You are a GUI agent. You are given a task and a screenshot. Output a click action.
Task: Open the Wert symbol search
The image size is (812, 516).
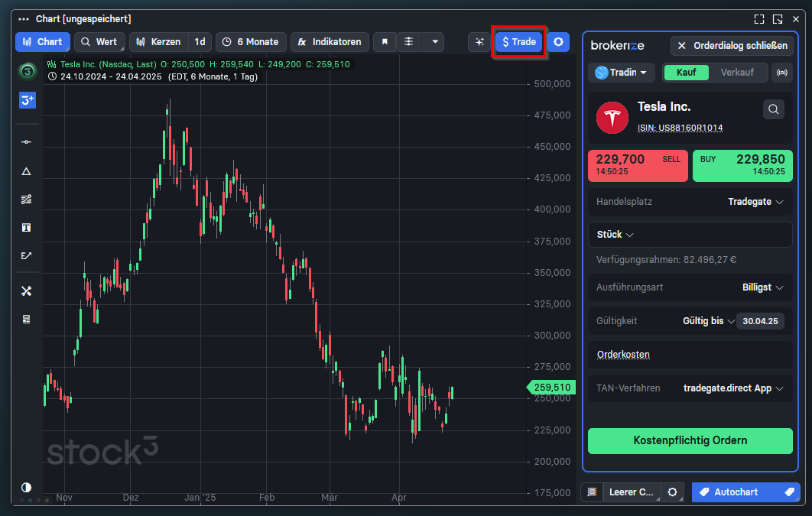99,42
